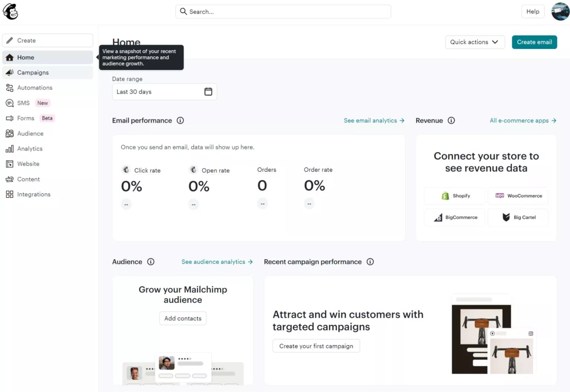Open the calendar icon in Date range
The width and height of the screenshot is (570, 392).
[x=208, y=92]
